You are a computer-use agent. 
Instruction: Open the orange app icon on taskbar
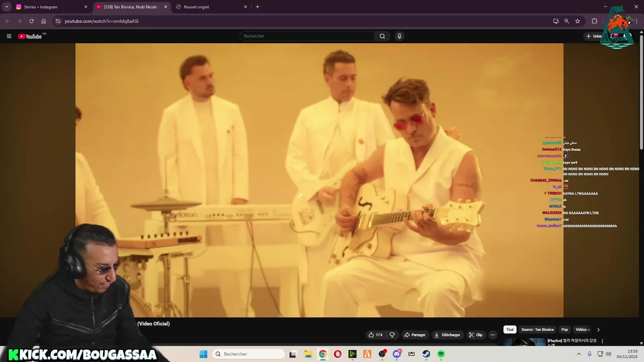click(x=367, y=354)
